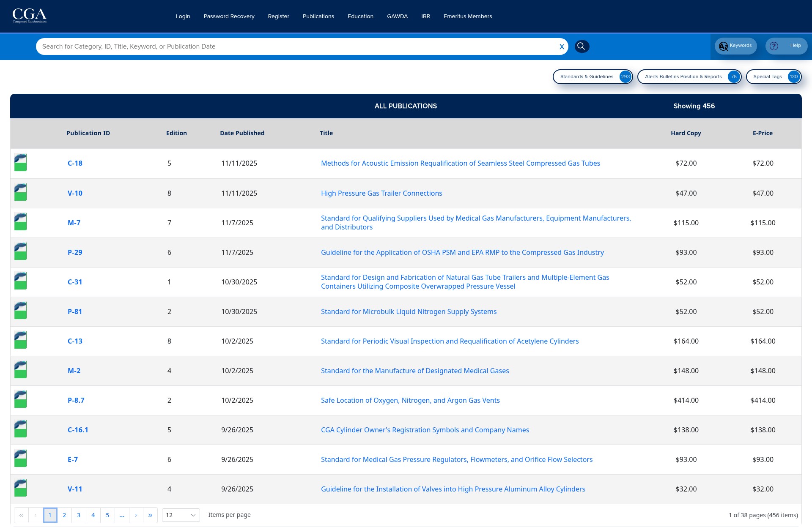
Task: Click the CGA logo
Action: click(x=29, y=16)
